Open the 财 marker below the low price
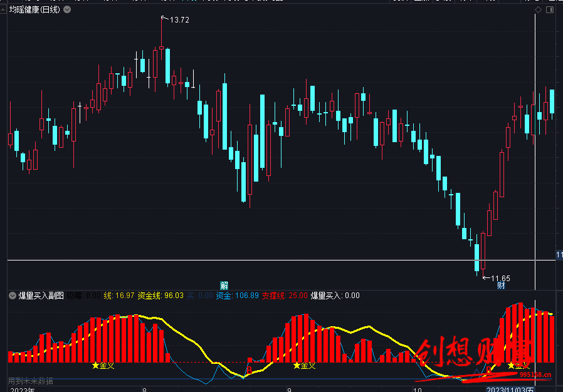 click(x=501, y=286)
